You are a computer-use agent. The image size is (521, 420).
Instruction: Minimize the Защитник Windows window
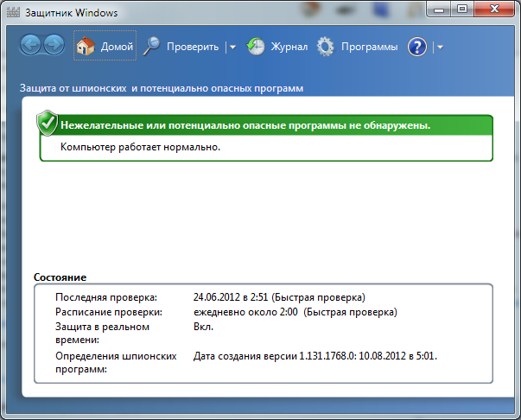pos(439,10)
